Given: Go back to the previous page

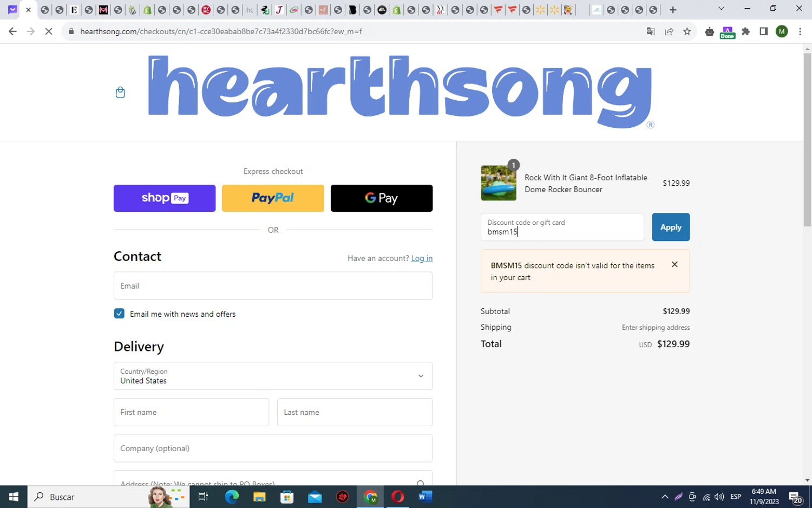Looking at the screenshot, I should pyautogui.click(x=12, y=31).
